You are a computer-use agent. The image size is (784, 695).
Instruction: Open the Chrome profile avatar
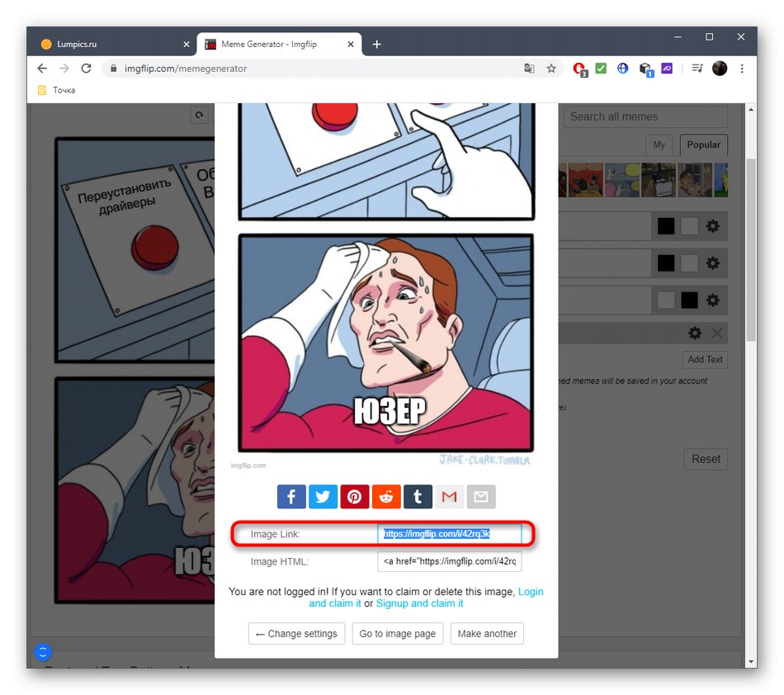[720, 69]
